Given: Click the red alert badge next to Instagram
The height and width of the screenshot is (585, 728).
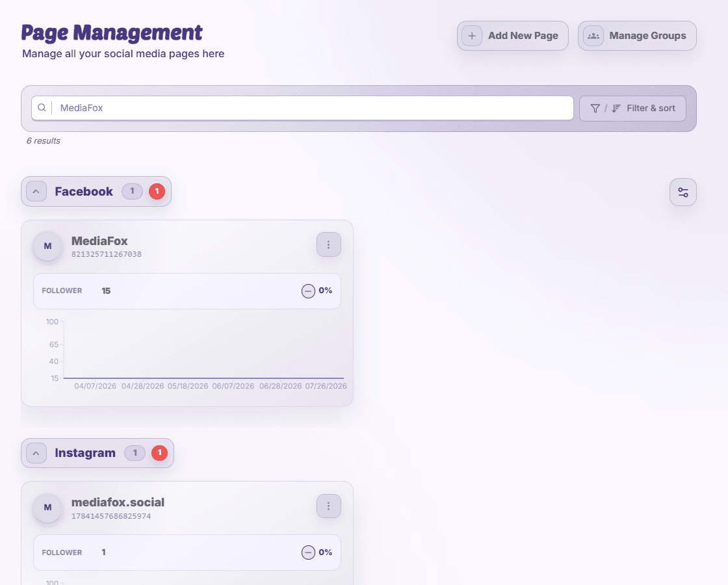Looking at the screenshot, I should click(x=160, y=452).
